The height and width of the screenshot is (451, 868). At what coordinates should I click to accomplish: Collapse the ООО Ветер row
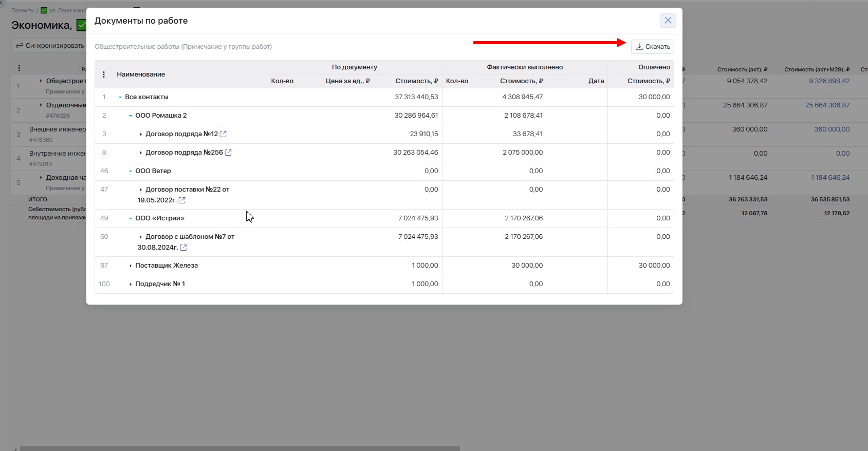[131, 171]
